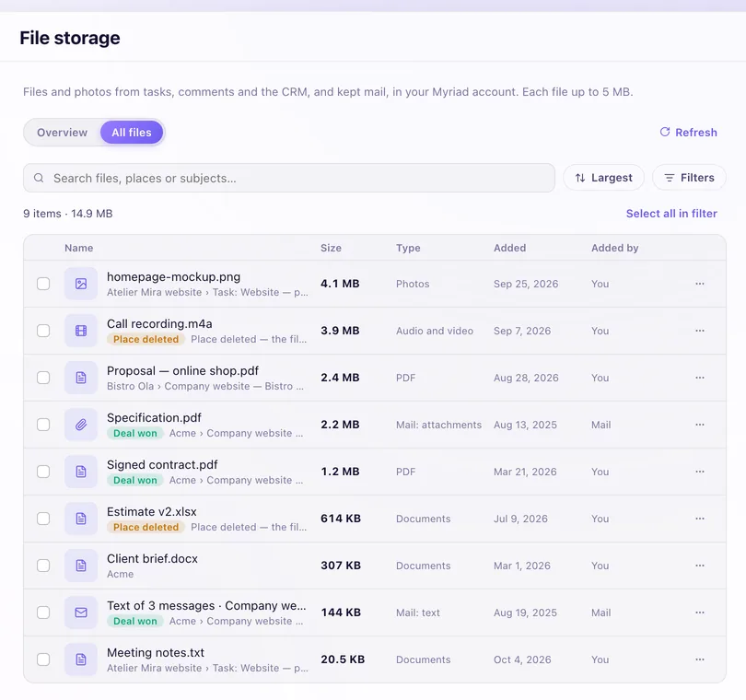Image resolution: width=746 pixels, height=700 pixels.
Task: Switch to the Overview tab
Action: coord(63,133)
